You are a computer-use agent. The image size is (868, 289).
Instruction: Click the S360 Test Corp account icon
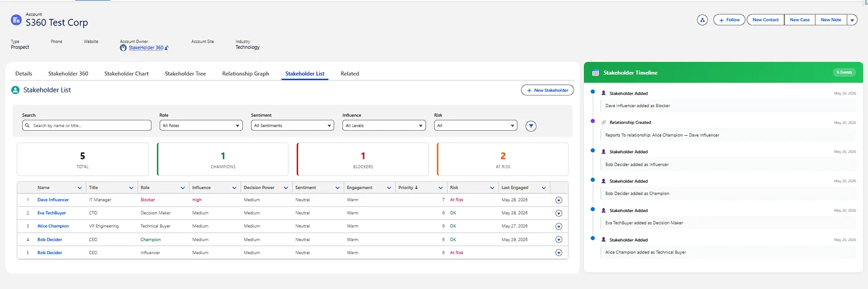pos(16,20)
